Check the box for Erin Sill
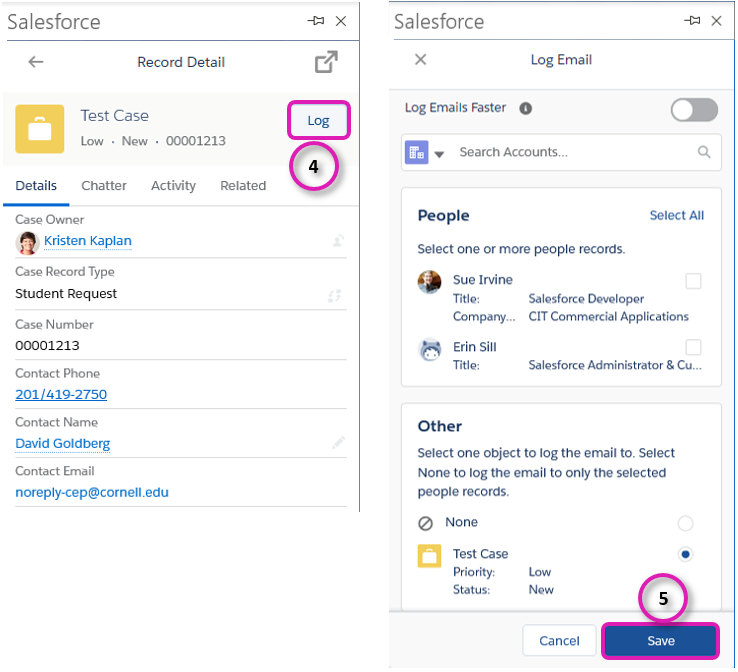This screenshot has width=738, height=672. pos(693,347)
